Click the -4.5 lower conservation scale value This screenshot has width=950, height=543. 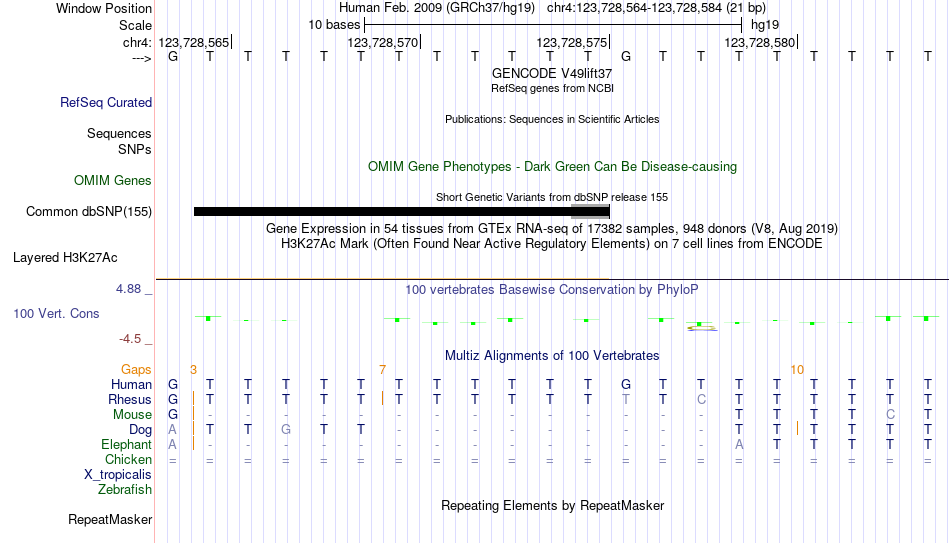[x=130, y=339]
